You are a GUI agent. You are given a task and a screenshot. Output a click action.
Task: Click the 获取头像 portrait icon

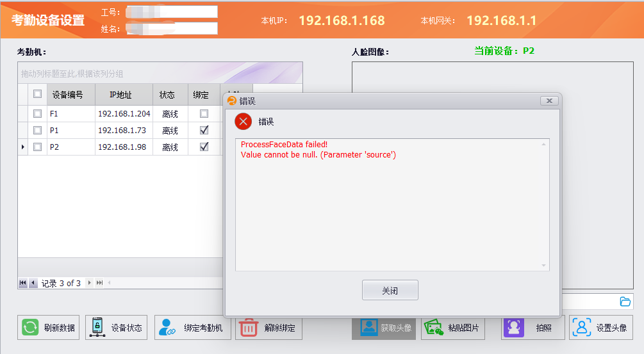pyautogui.click(x=369, y=328)
